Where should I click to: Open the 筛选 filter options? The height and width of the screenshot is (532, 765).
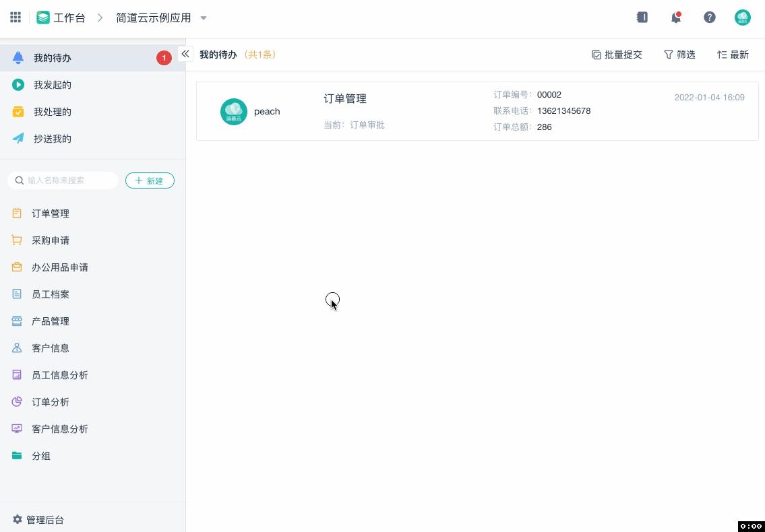pos(679,55)
